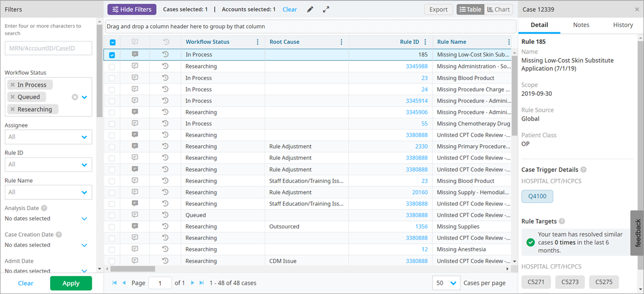The image size is (644, 294).
Task: Remove Queued filter chip
Action: 13,97
